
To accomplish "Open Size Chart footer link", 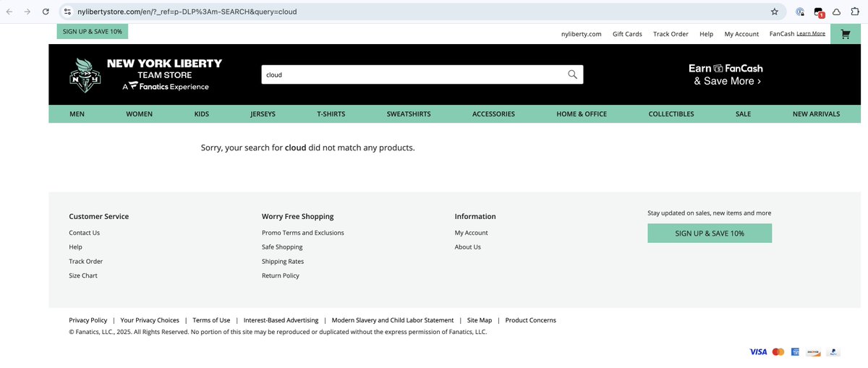I will coord(83,276).
